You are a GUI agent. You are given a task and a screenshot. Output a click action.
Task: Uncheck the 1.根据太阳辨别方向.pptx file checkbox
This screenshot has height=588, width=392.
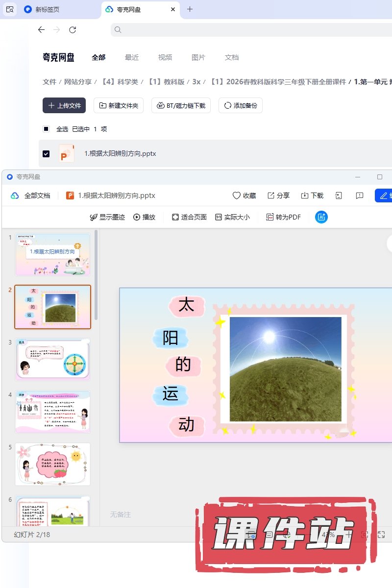point(46,153)
